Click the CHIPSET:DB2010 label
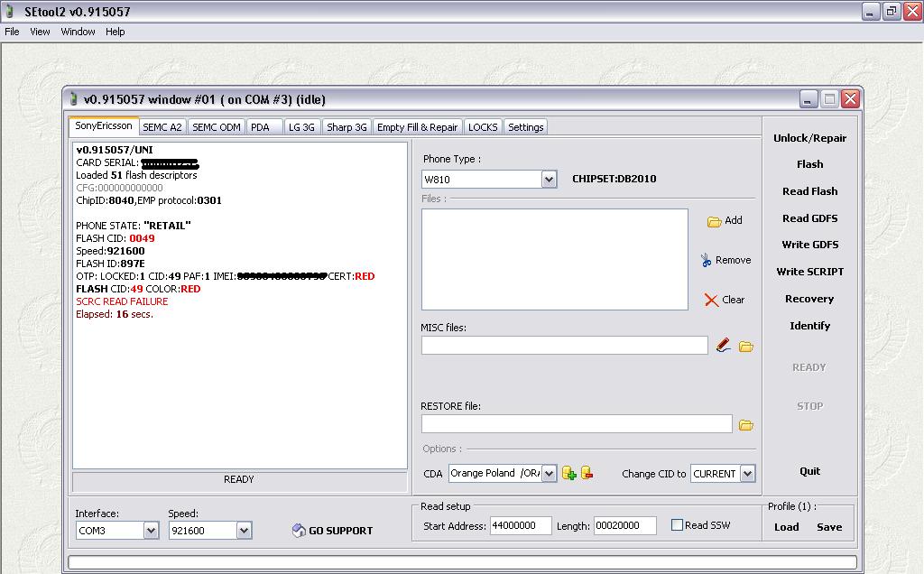This screenshot has height=574, width=924. tap(614, 180)
